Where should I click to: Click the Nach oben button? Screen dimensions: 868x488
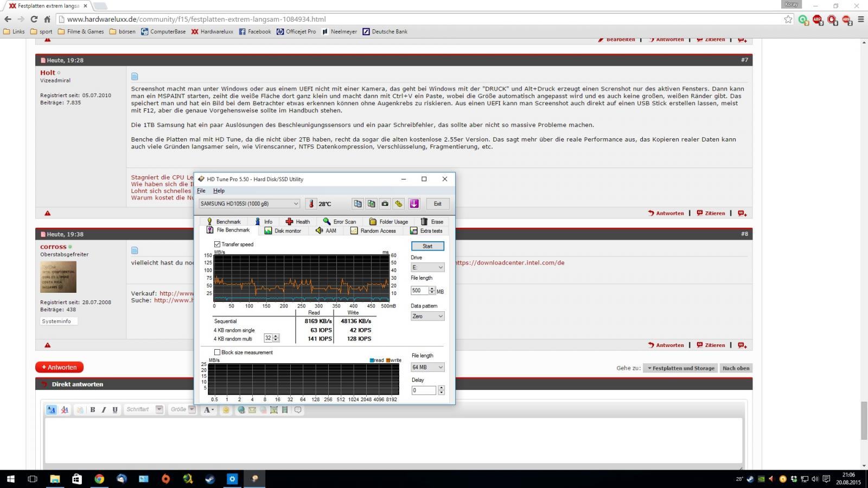click(736, 368)
